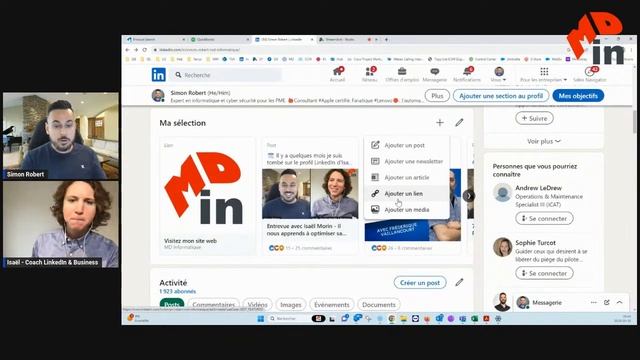
Task: Click Se connecter for Sophie Turcot
Action: point(544,273)
